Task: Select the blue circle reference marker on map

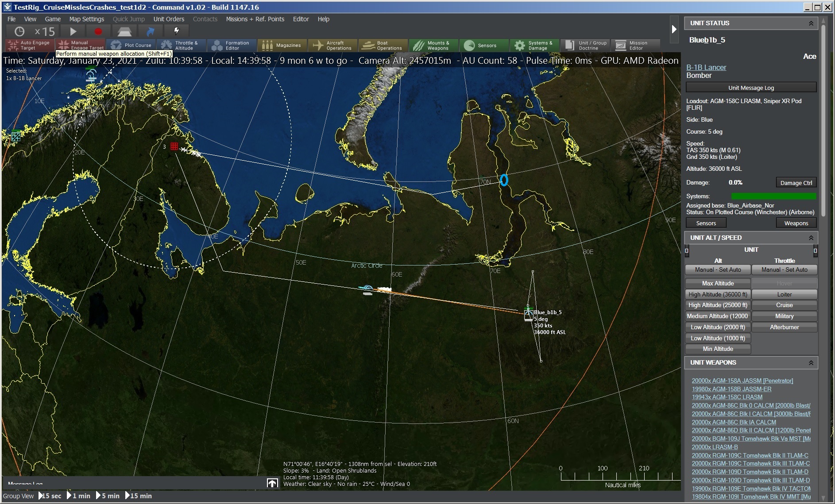Action: point(504,180)
